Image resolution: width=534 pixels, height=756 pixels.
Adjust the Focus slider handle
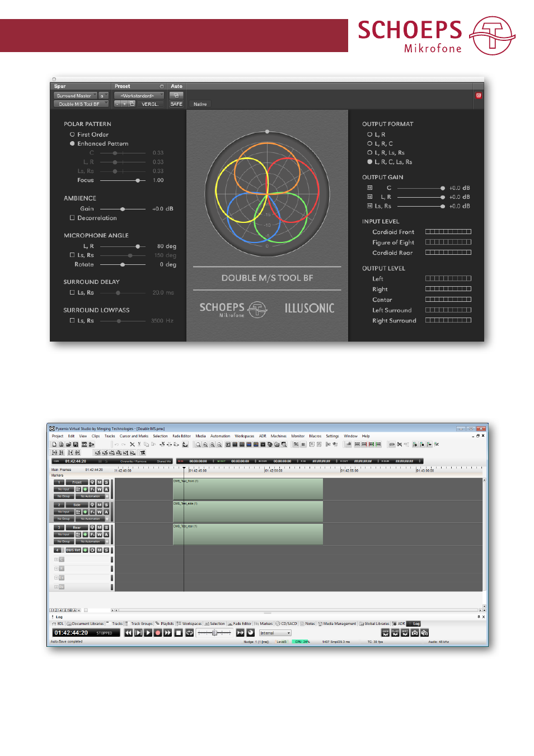[x=138, y=180]
